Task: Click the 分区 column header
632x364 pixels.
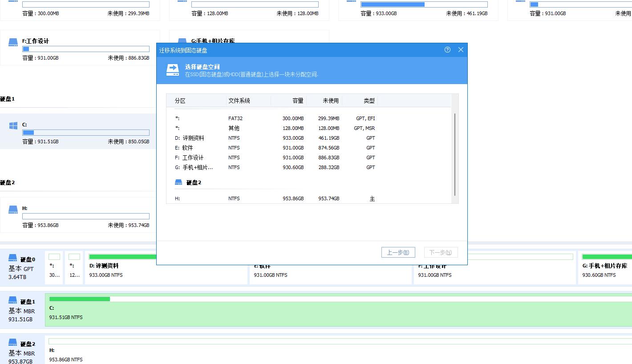Action: (x=180, y=101)
